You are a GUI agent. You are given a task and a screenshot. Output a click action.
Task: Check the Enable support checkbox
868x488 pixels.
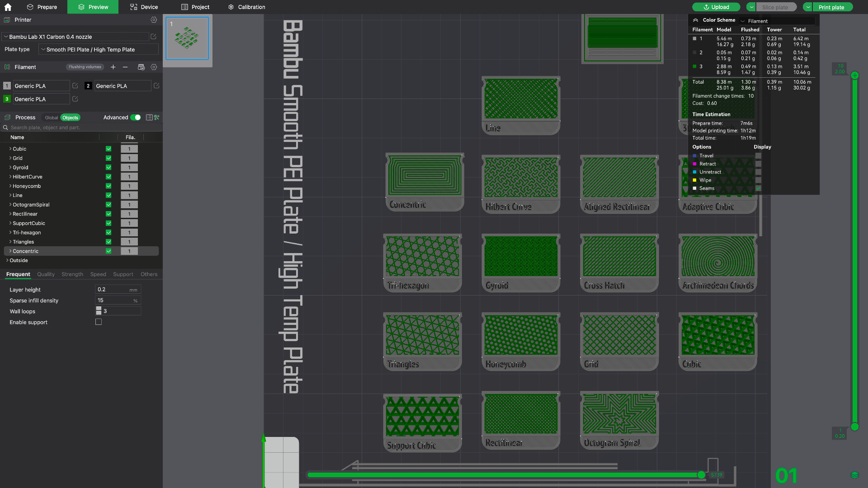pyautogui.click(x=99, y=322)
